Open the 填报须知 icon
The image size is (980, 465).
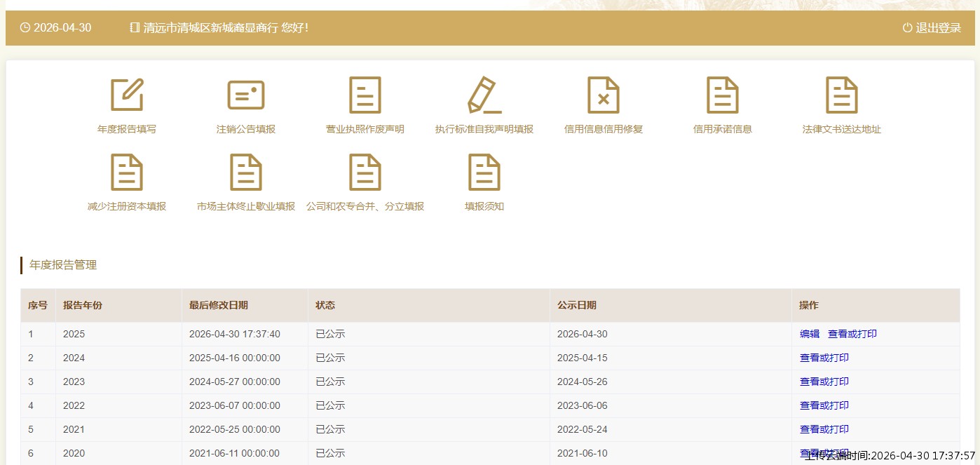click(484, 173)
